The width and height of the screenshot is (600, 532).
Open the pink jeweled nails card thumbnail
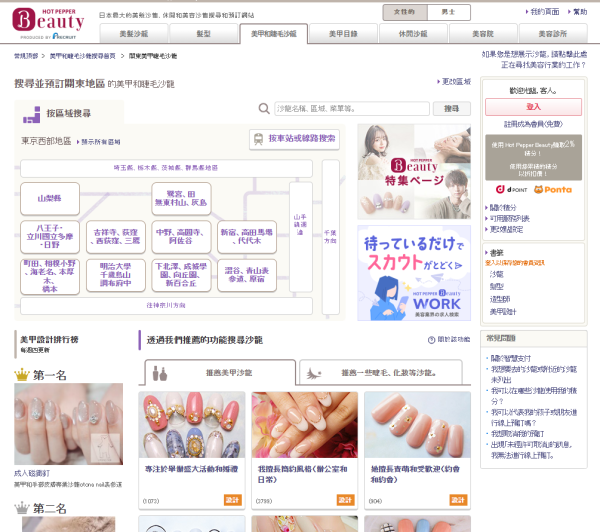pyautogui.click(x=192, y=424)
